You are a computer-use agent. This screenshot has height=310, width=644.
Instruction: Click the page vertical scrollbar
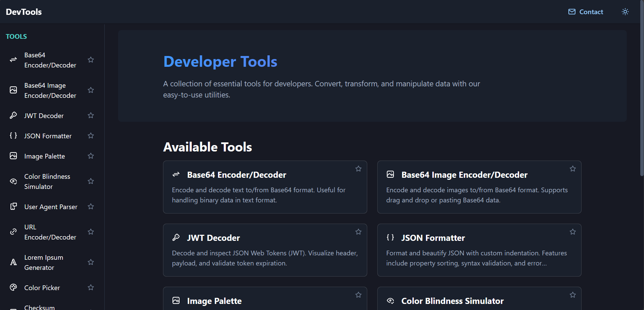(x=642, y=88)
